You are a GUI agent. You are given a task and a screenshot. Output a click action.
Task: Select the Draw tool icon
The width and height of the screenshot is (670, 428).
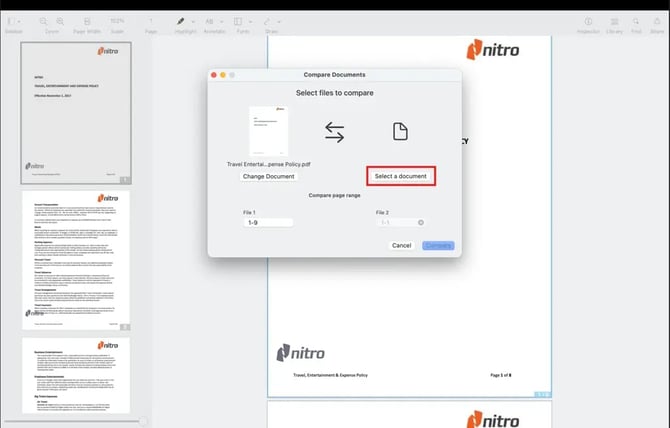[x=267, y=21]
